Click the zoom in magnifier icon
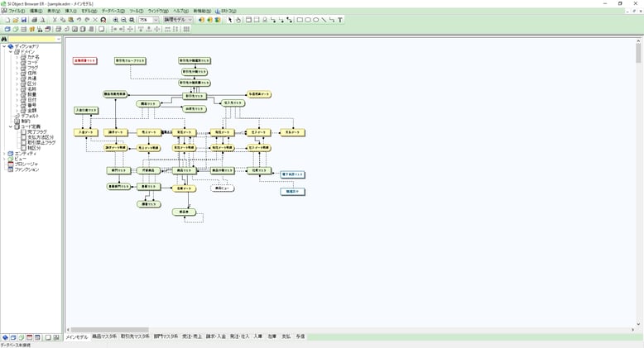 tap(115, 20)
